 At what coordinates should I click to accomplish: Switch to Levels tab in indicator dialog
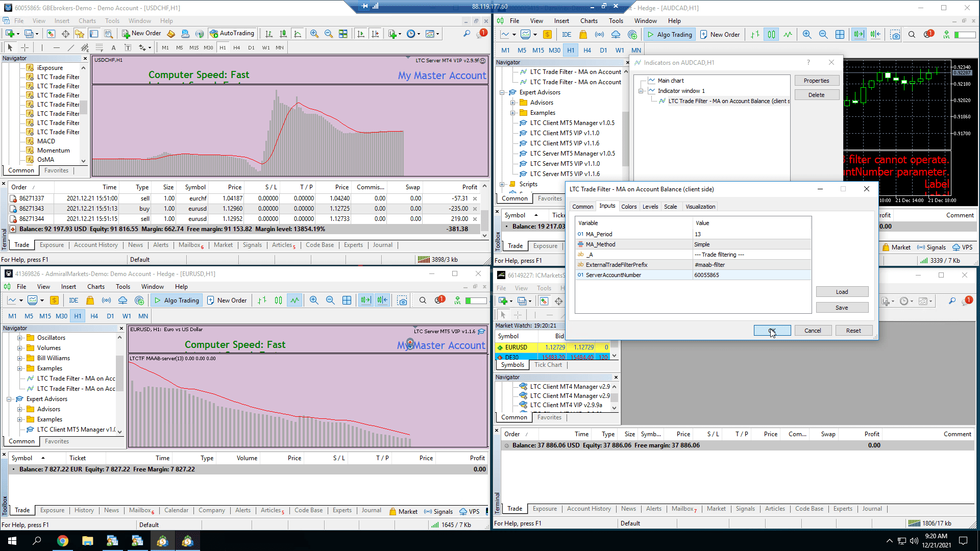[650, 207]
